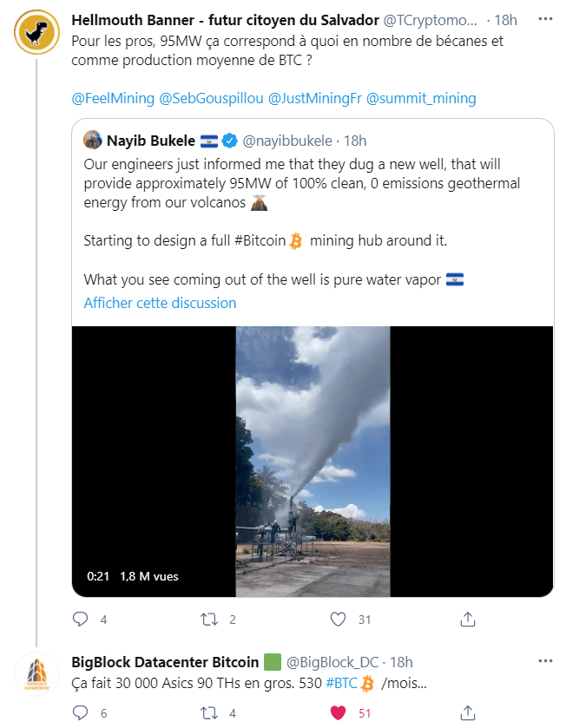Retweet BigBlock Datacenter's tweet

click(208, 712)
